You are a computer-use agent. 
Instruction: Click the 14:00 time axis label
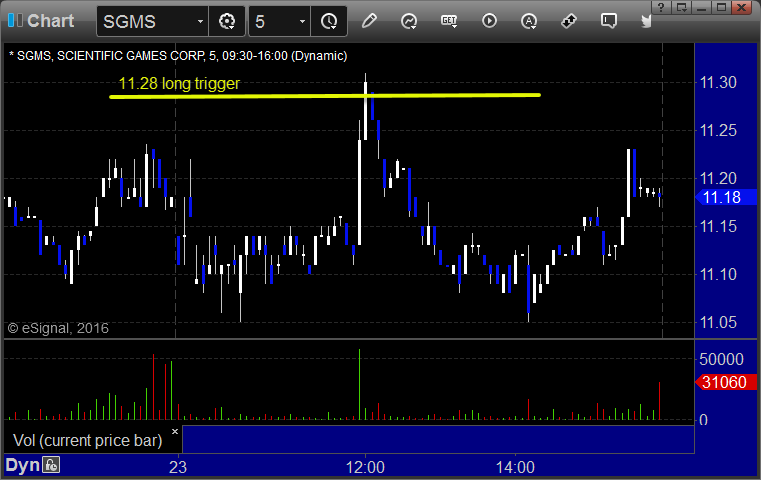(x=515, y=467)
